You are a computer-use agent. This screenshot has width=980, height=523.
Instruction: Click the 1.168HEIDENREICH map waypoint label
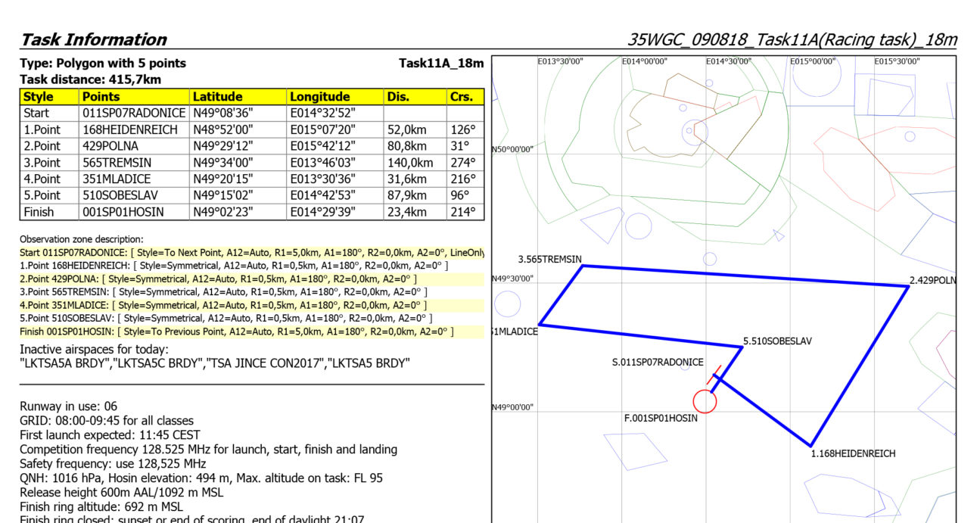(853, 454)
